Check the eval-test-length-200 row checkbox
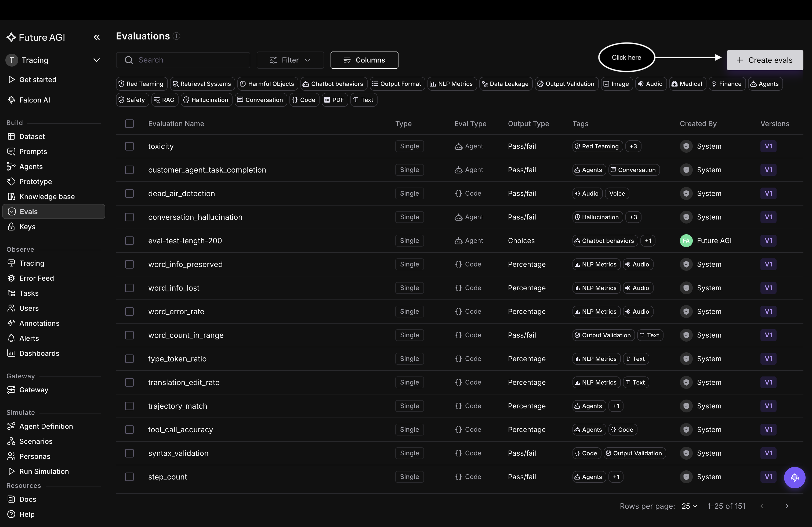The height and width of the screenshot is (527, 812). [x=129, y=241]
